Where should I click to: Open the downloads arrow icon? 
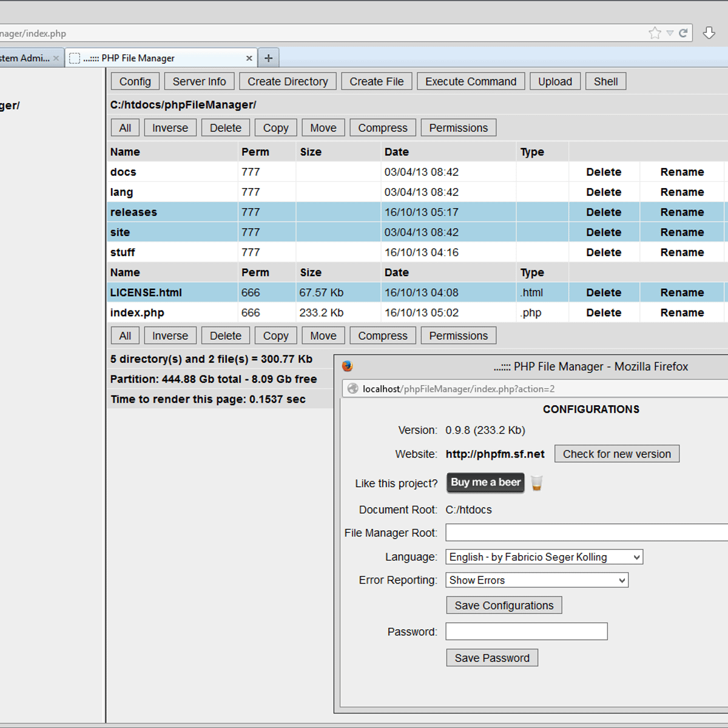point(709,33)
